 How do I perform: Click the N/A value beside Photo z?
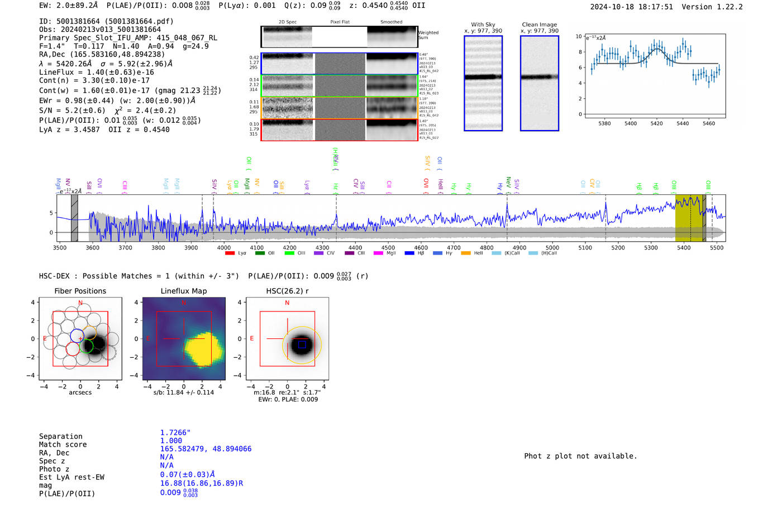(166, 466)
